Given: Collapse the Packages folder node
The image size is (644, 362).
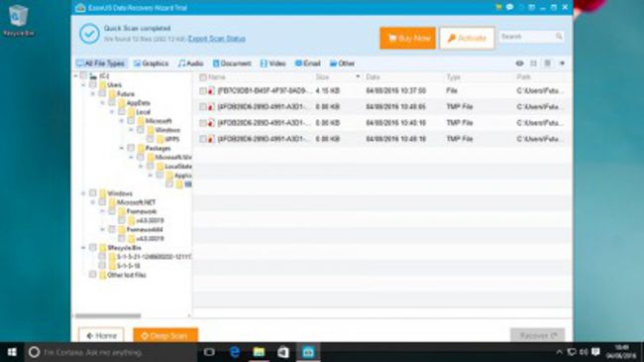Looking at the screenshot, I should click(122, 148).
